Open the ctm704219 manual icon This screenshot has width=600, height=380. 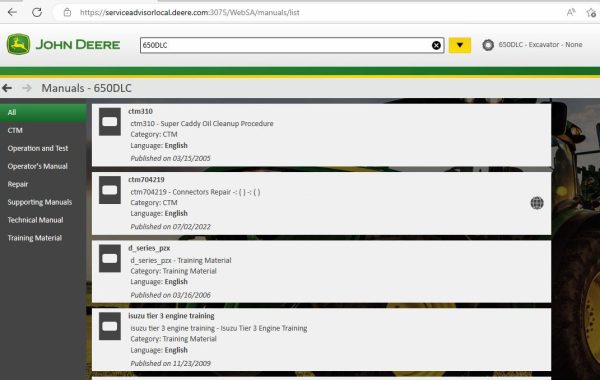pos(110,190)
